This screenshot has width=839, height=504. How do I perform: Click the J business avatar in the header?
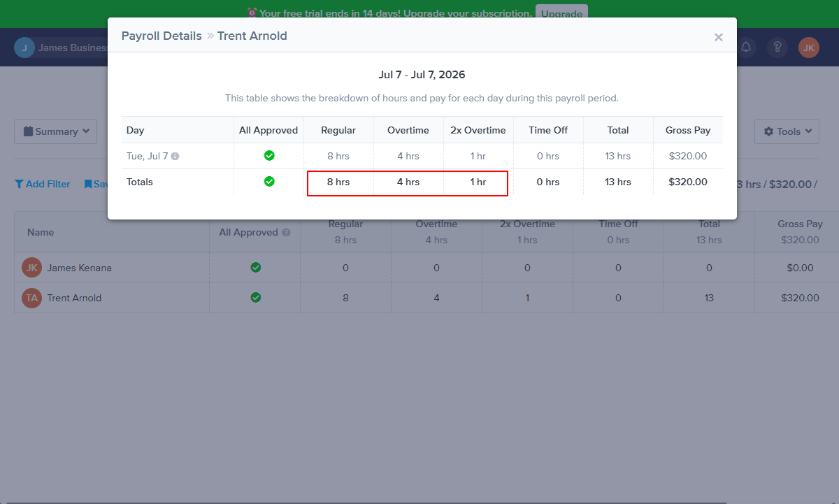click(24, 48)
